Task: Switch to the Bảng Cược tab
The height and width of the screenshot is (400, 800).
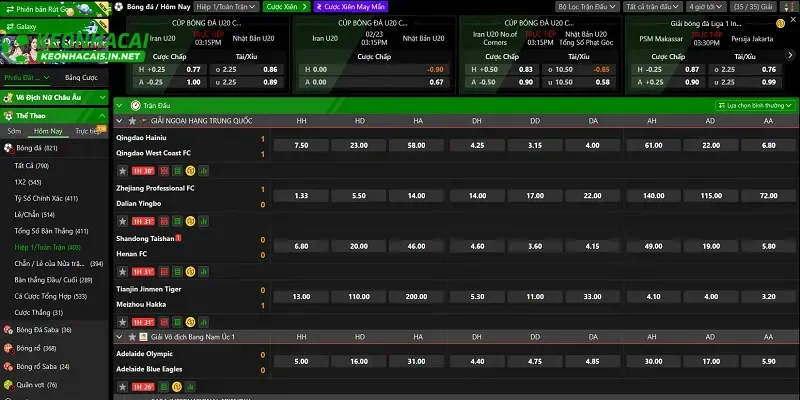Action: (80, 77)
